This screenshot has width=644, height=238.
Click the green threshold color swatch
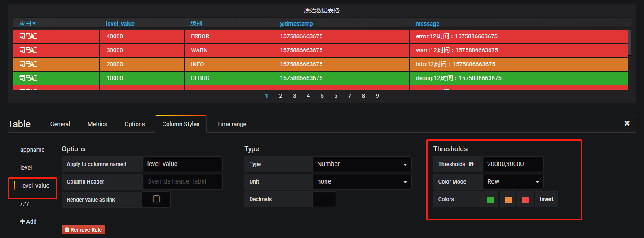coord(490,200)
